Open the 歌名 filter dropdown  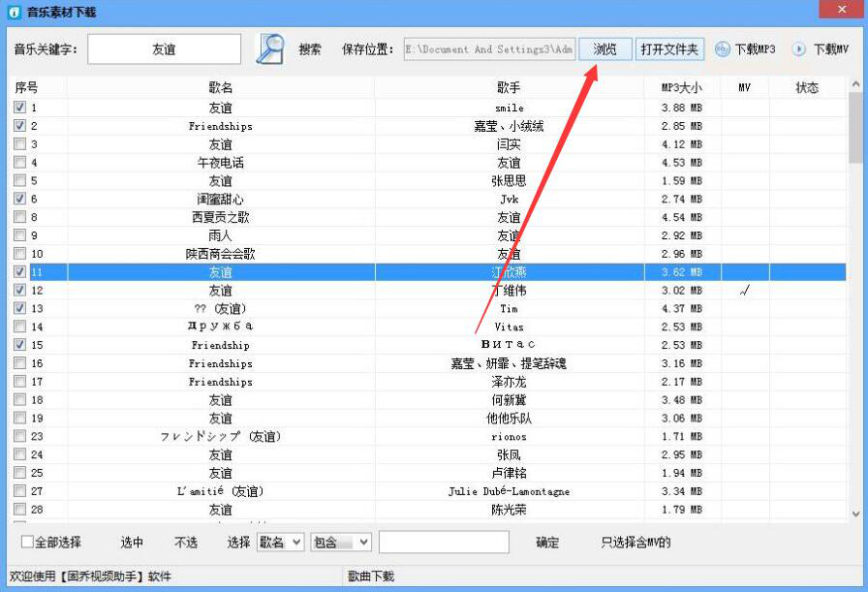coord(281,543)
